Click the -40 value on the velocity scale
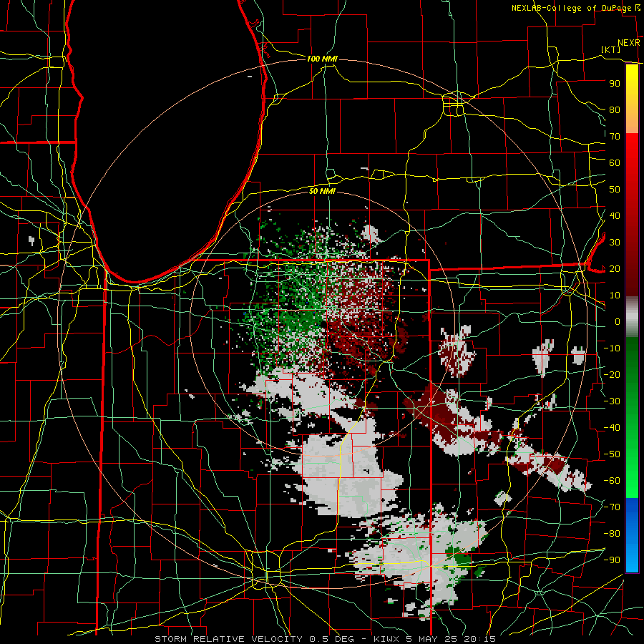The height and width of the screenshot is (644, 644). click(612, 428)
